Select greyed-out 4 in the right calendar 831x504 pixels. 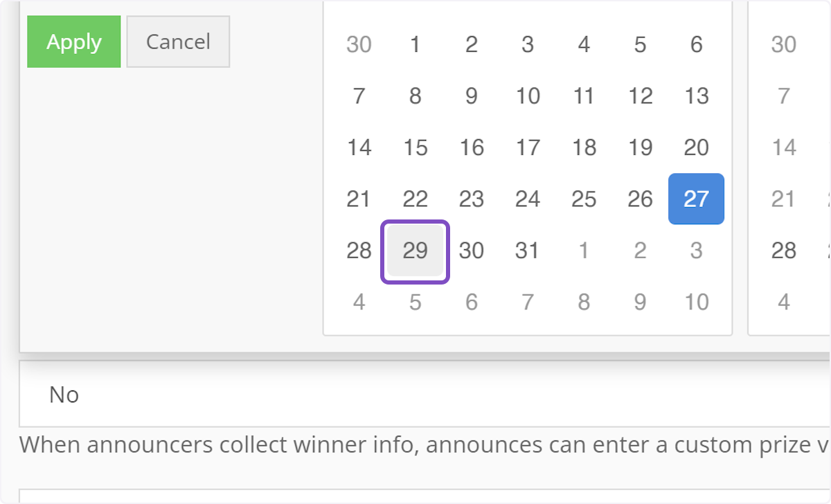pyautogui.click(x=783, y=301)
